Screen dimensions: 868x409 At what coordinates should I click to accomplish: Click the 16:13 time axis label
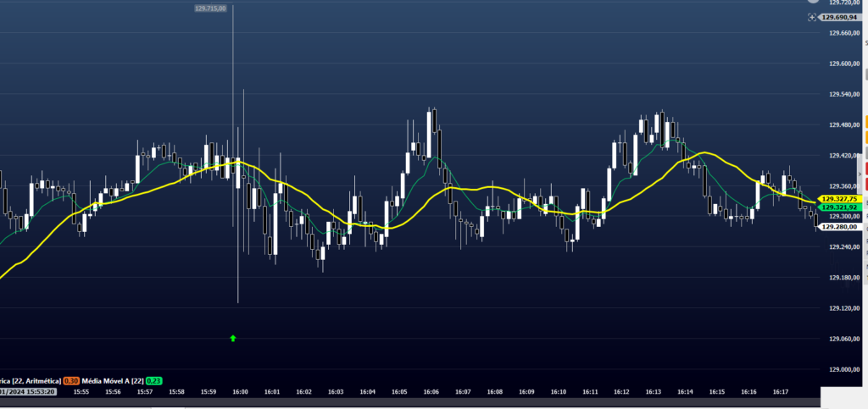(x=654, y=392)
